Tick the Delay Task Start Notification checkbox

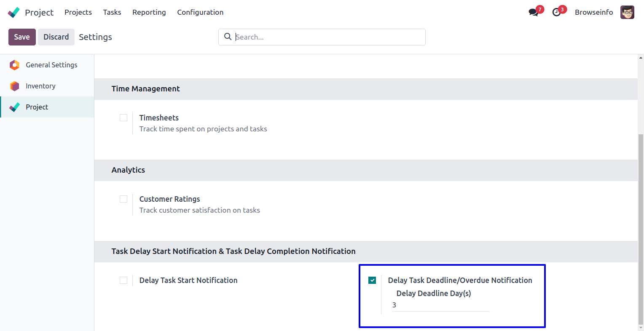(x=123, y=280)
